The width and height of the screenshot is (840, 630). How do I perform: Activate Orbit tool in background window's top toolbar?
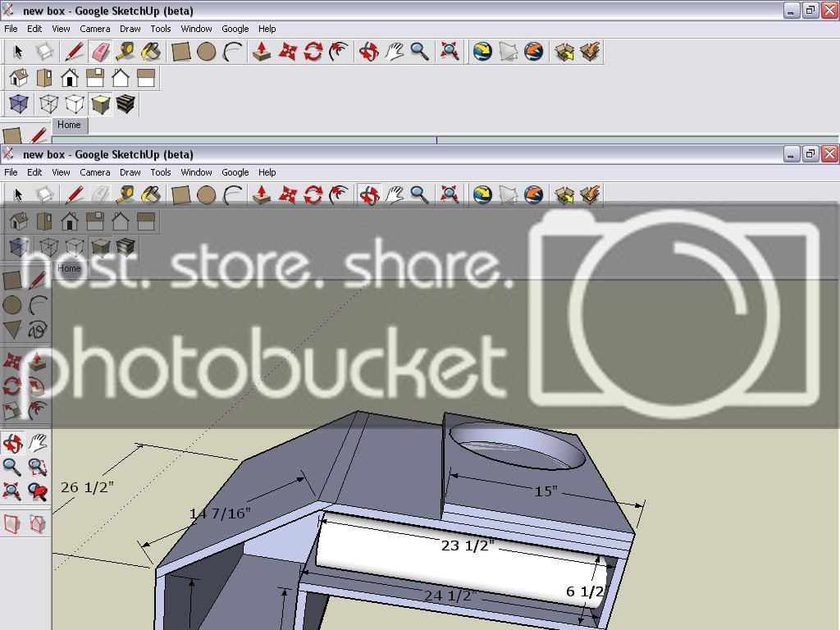pyautogui.click(x=369, y=52)
